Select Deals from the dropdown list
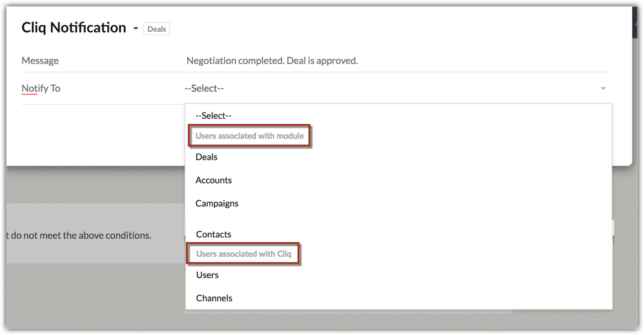The image size is (644, 335). pyautogui.click(x=206, y=157)
